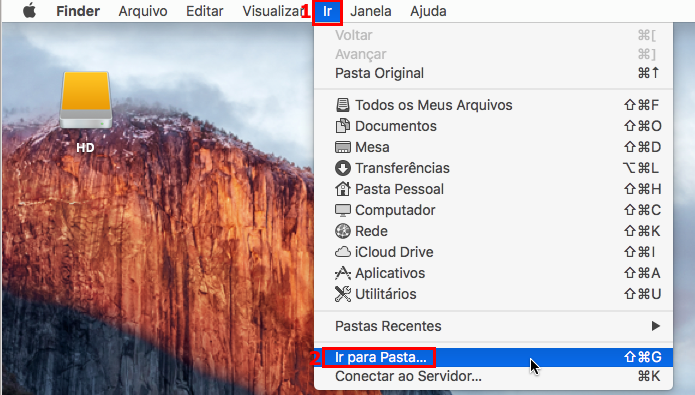Choose Ir para Pasta... menu entry

tap(493, 357)
